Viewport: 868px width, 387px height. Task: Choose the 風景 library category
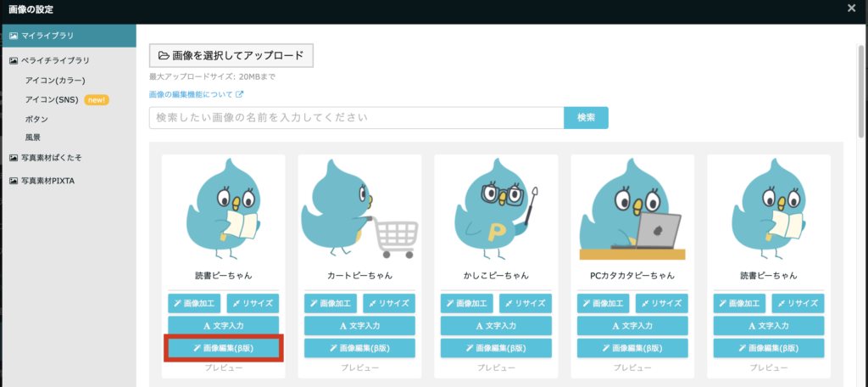click(33, 137)
